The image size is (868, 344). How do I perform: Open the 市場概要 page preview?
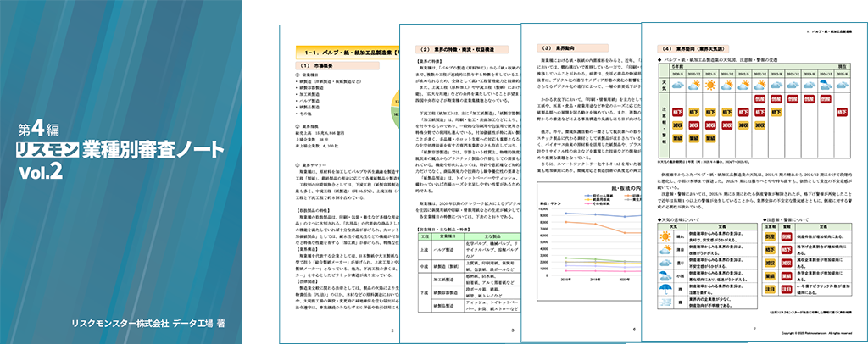click(x=339, y=186)
